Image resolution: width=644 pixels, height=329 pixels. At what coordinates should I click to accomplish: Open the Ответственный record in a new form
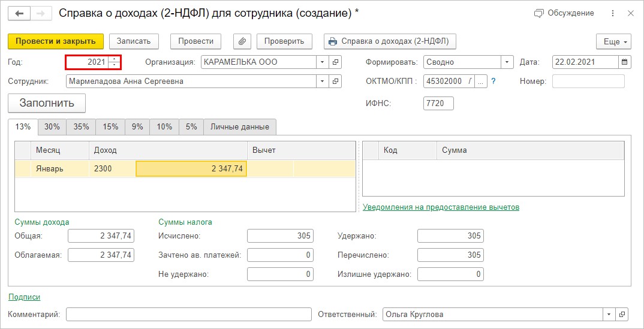pyautogui.click(x=623, y=315)
